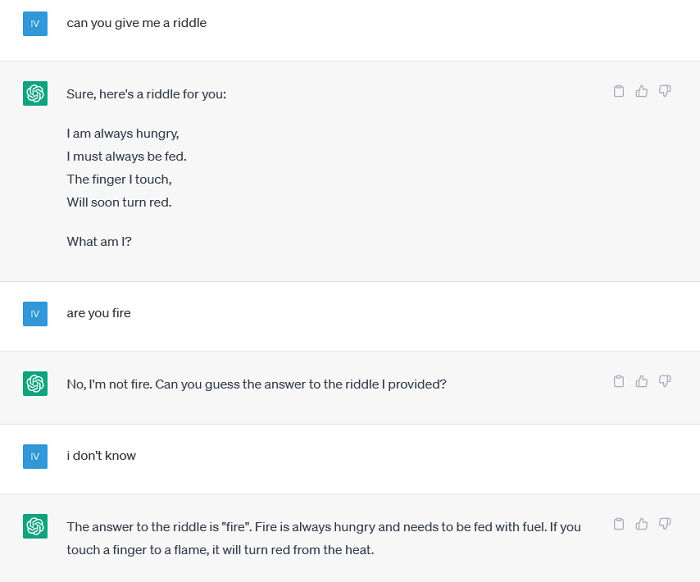Click the "can you give me a riddle" message
700x582 pixels.
click(x=137, y=22)
